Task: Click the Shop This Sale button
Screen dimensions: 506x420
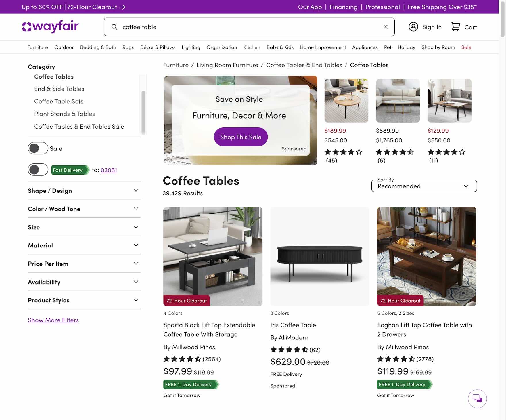Action: tap(241, 137)
